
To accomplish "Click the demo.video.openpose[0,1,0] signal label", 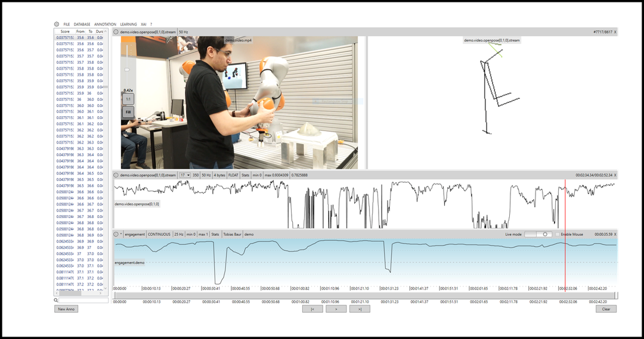I will click(x=137, y=204).
